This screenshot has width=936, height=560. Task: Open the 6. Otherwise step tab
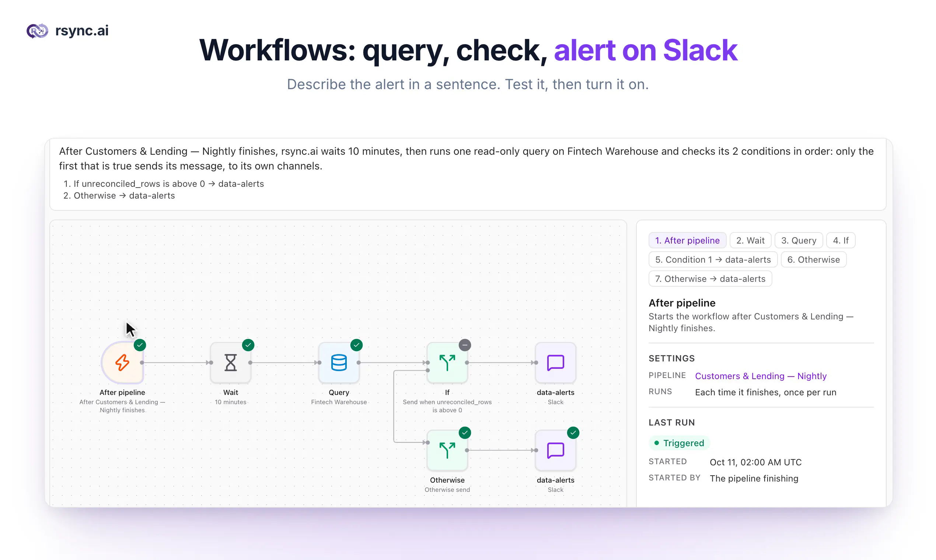pyautogui.click(x=813, y=260)
